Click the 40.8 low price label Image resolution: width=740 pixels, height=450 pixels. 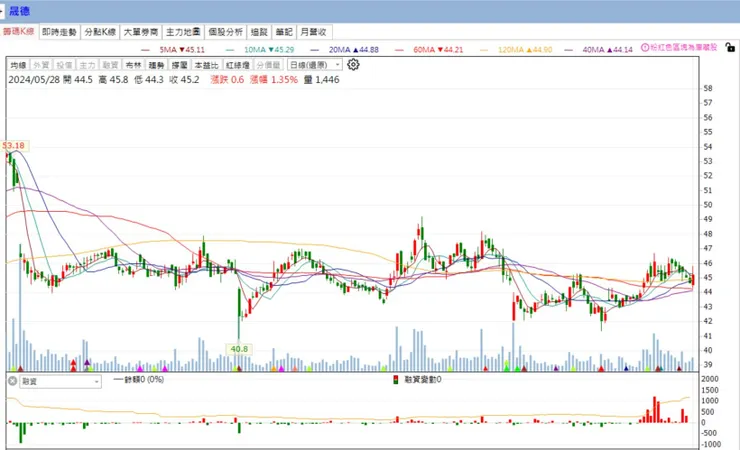[x=239, y=349]
